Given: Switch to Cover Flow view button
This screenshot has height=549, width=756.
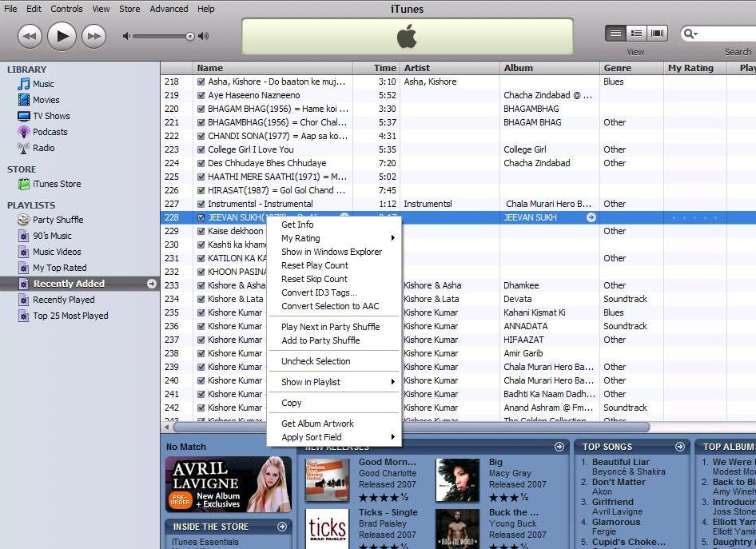Looking at the screenshot, I should click(657, 34).
